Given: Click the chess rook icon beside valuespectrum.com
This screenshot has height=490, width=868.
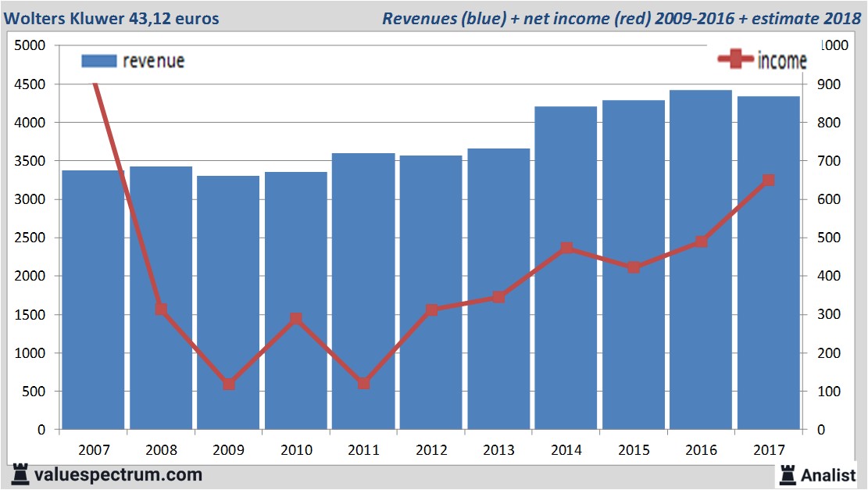Looking at the screenshot, I should click(x=20, y=475).
